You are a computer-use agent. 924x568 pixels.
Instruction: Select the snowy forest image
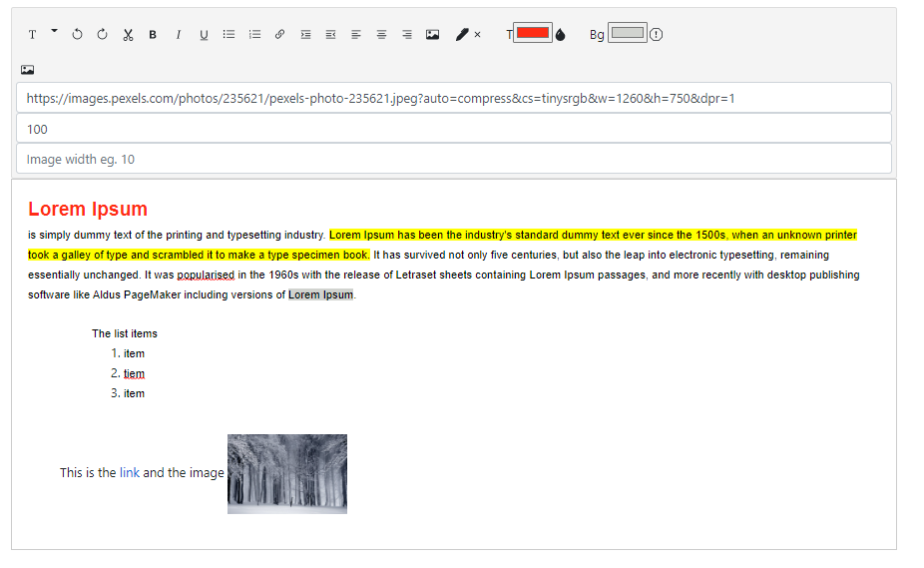tap(287, 474)
